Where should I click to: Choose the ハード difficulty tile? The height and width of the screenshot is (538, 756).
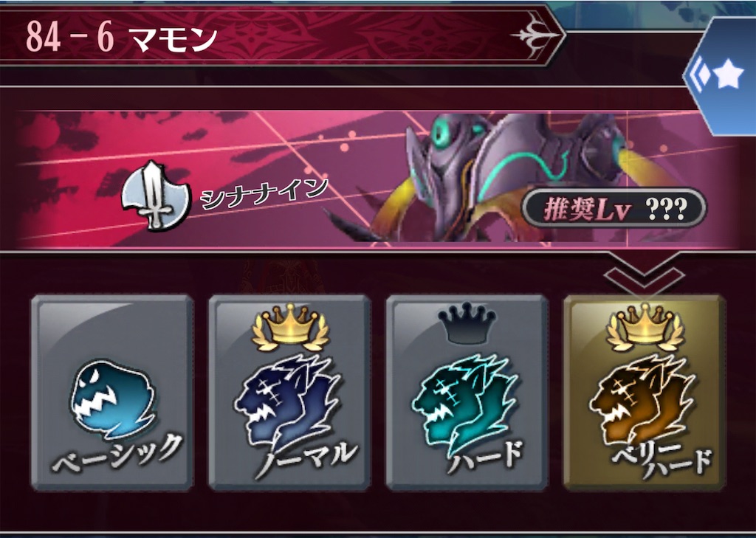point(467,393)
